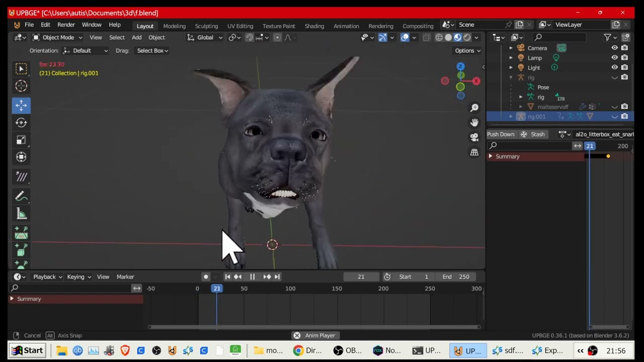Click the current frame 21 field
This screenshot has width=644, height=362.
coord(361,277)
